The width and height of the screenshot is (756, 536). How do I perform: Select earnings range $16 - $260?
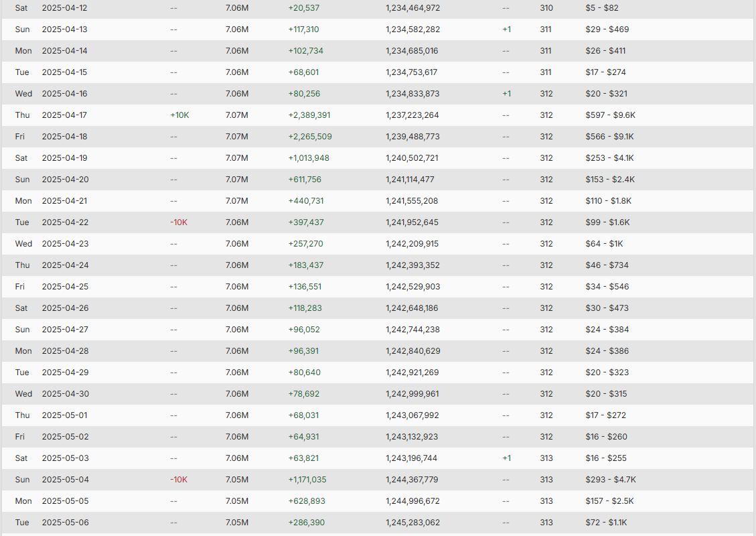pos(607,437)
